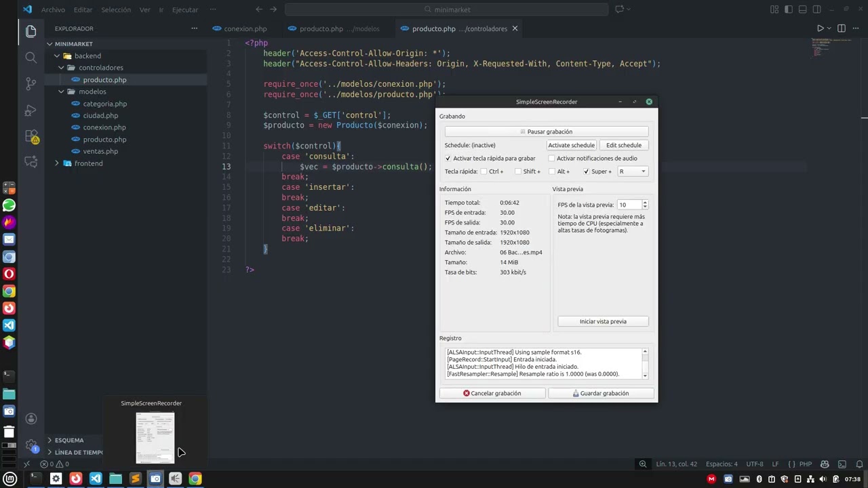Check the Shift + hotkey modifier

point(517,171)
